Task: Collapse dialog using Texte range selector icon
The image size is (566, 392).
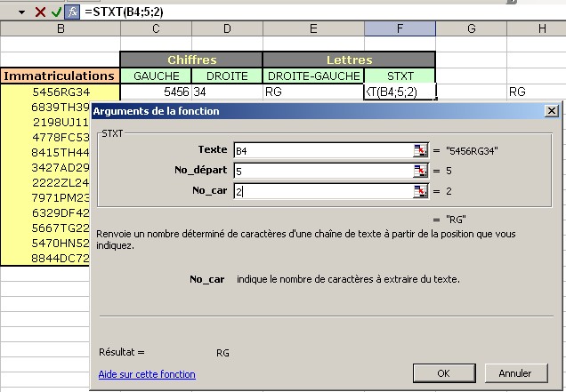Action: (420, 150)
